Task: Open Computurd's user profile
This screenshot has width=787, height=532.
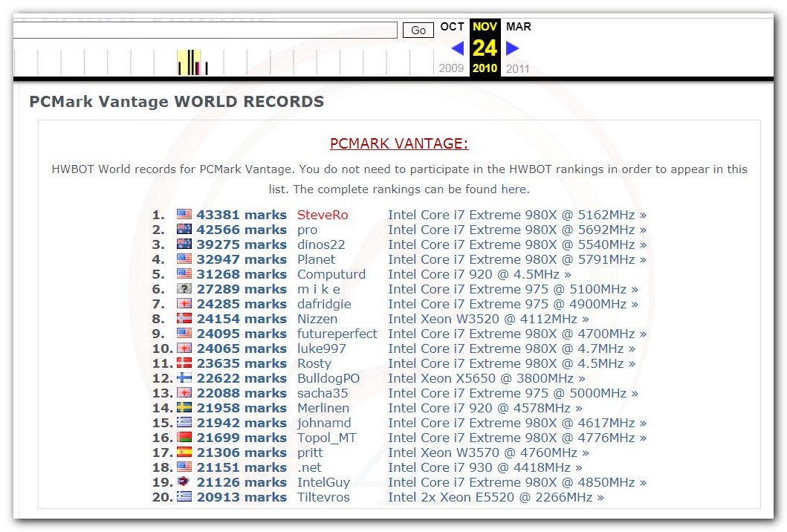Action: click(x=331, y=274)
